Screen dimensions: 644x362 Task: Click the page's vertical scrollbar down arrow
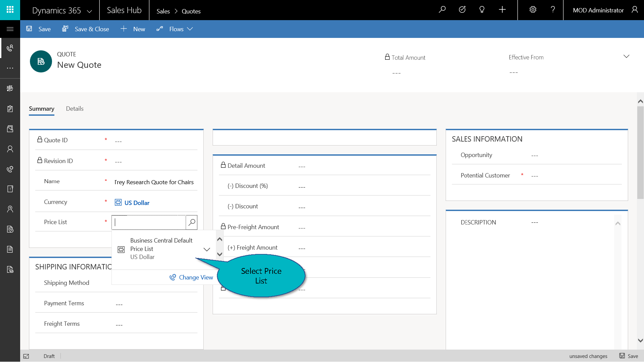click(640, 340)
